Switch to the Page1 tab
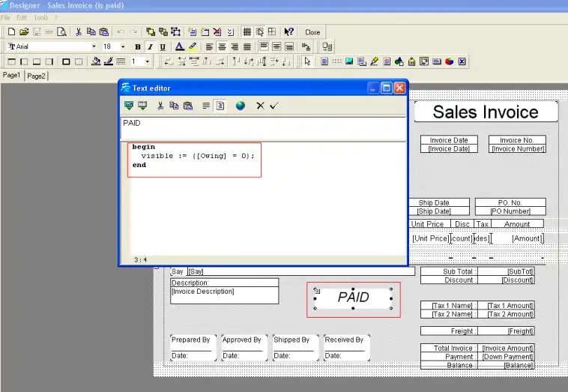Image resolution: width=568 pixels, height=392 pixels. click(11, 76)
